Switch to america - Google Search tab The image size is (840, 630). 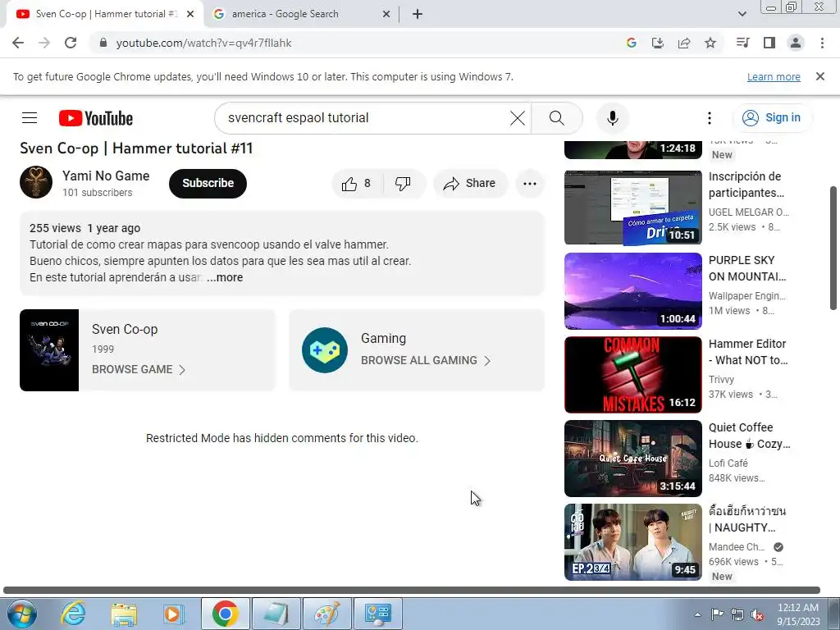tap(302, 14)
